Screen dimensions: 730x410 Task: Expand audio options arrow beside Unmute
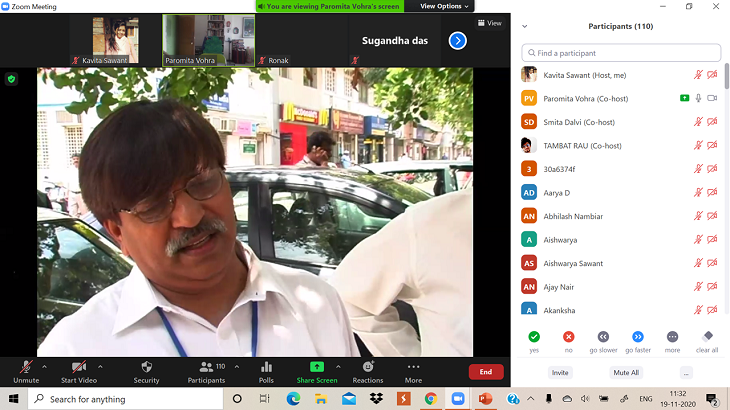pyautogui.click(x=44, y=366)
